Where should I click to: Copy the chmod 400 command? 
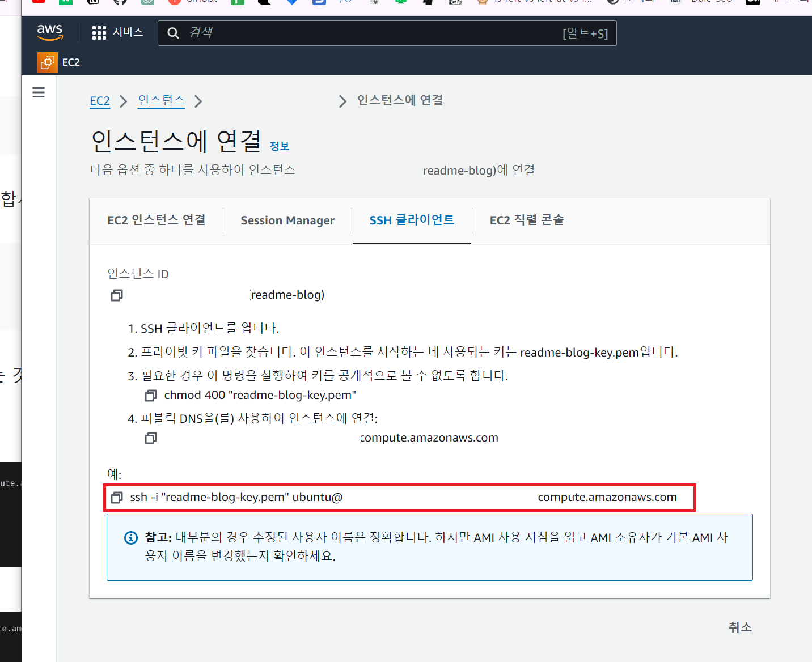tap(151, 395)
